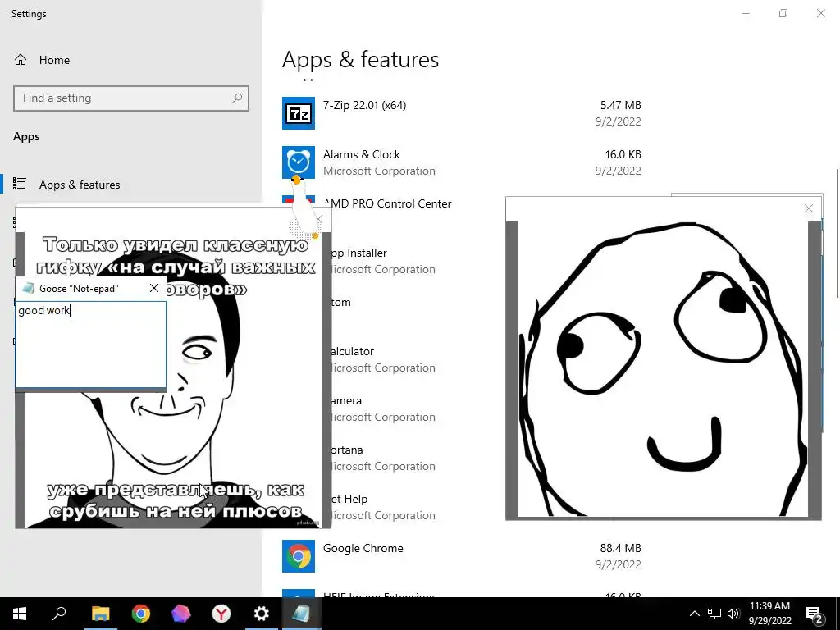Close the Goose "Not-epad" window
Screen dimensions: 840x630
[154, 288]
